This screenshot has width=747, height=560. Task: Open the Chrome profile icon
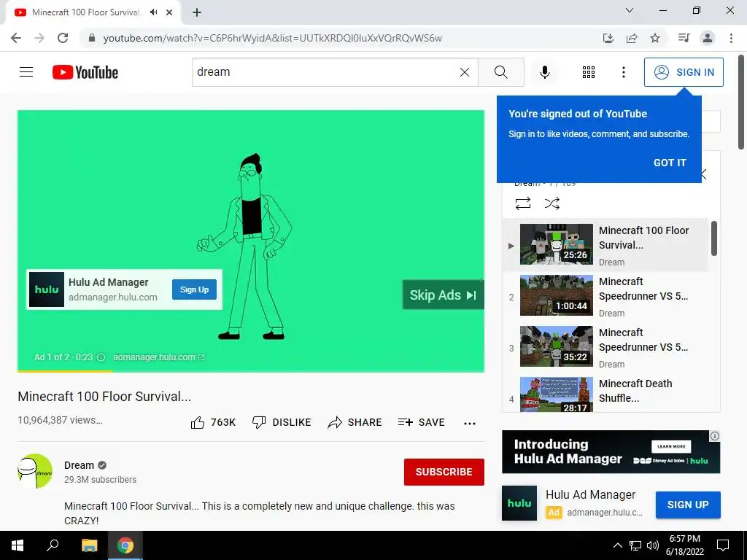tap(708, 38)
